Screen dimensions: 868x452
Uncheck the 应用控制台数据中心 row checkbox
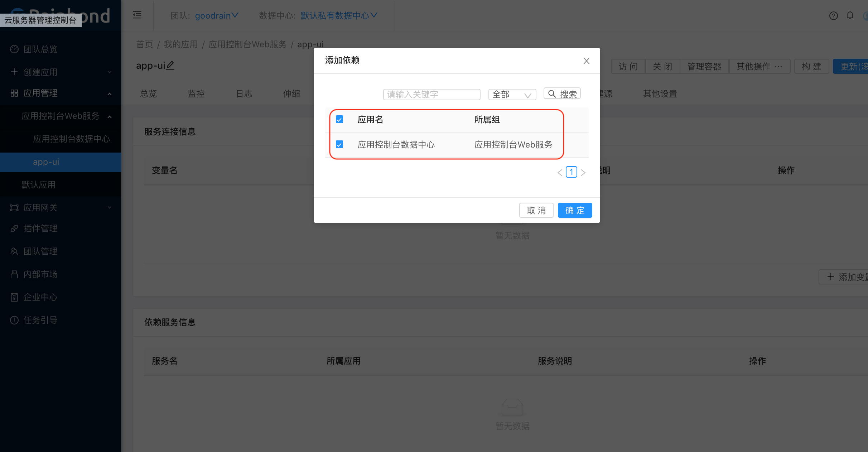[339, 144]
